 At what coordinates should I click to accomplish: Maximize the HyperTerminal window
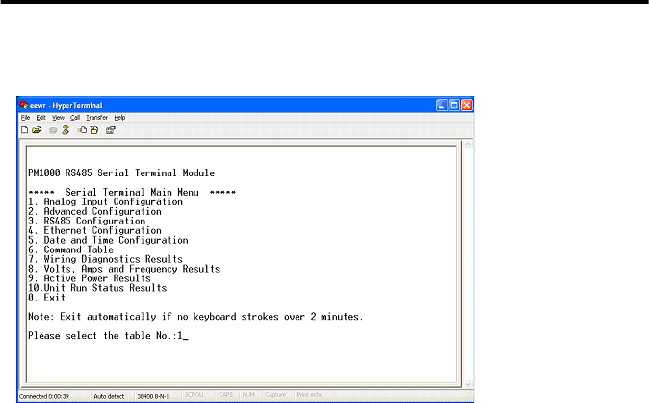coord(454,105)
